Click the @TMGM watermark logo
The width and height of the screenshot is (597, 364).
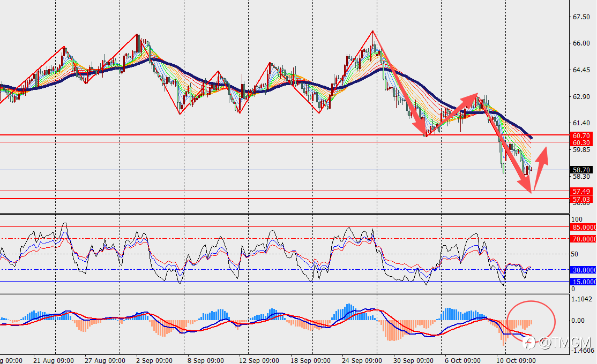(558, 343)
